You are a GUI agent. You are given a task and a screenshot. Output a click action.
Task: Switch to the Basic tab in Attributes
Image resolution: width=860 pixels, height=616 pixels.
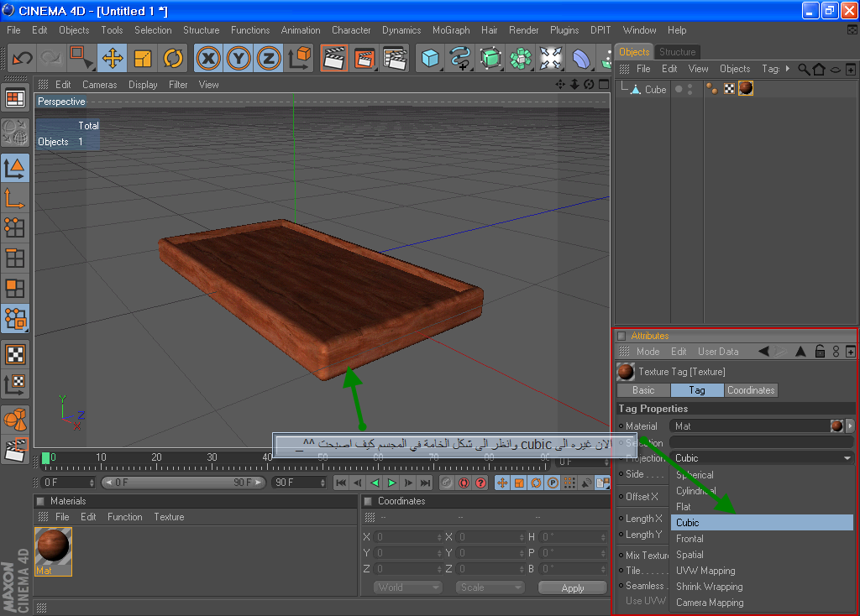coord(643,390)
